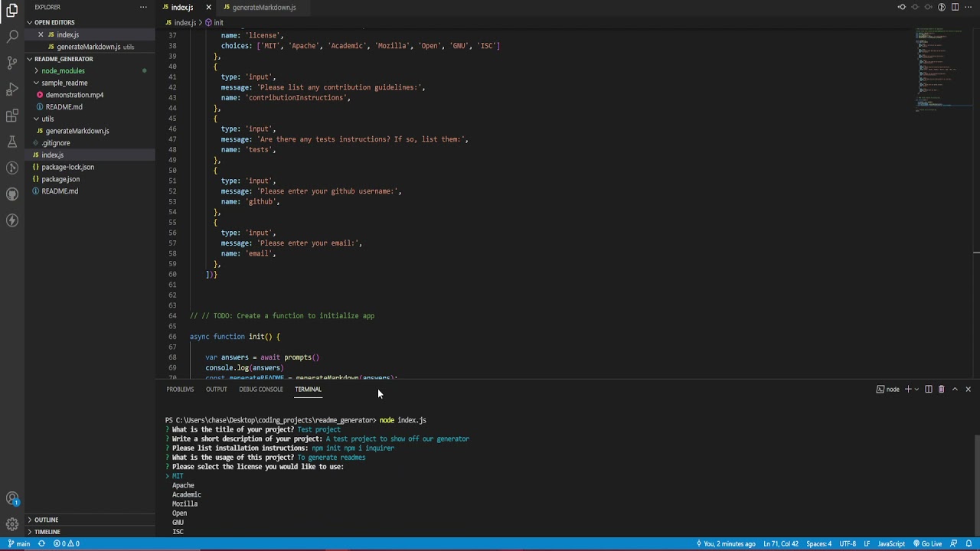The image size is (980, 551).
Task: Open the Run and Debug view
Action: click(12, 89)
